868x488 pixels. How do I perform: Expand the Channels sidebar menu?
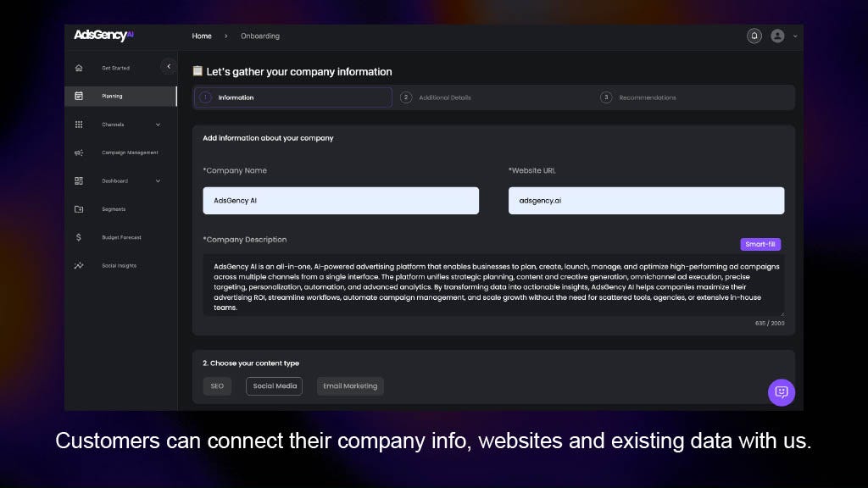click(x=158, y=125)
